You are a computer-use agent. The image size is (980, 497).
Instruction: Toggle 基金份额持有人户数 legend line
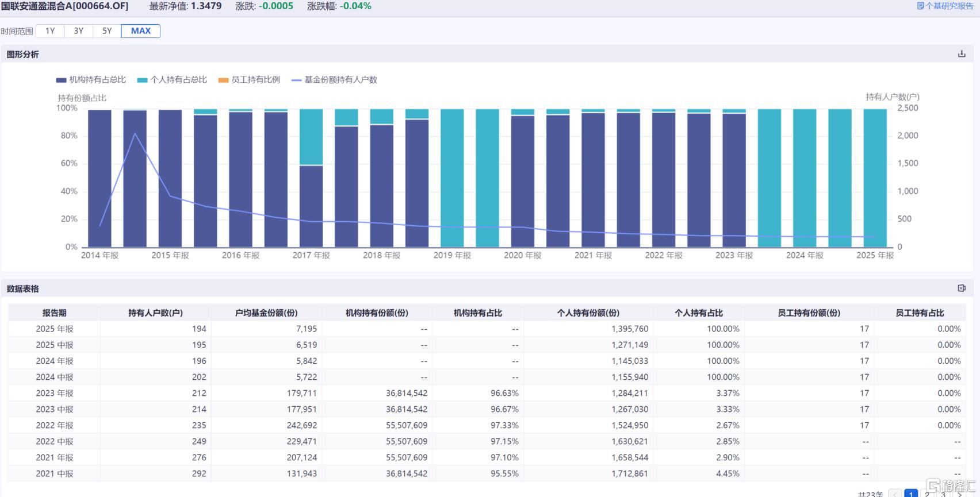coord(334,80)
